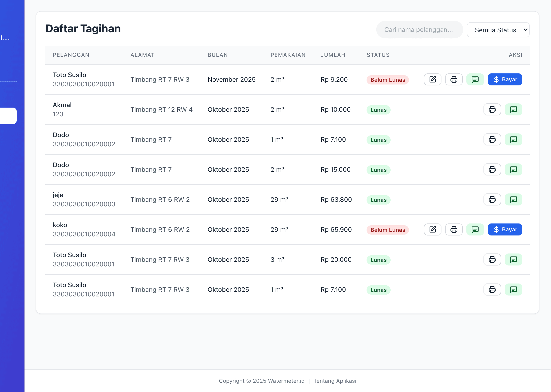The width and height of the screenshot is (551, 392).
Task: Open message icon for Toto Susilo's Rp 20.000 bill
Action: (514, 259)
